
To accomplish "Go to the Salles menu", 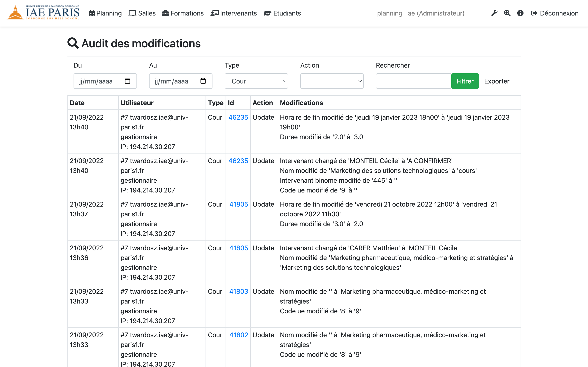I will point(142,13).
